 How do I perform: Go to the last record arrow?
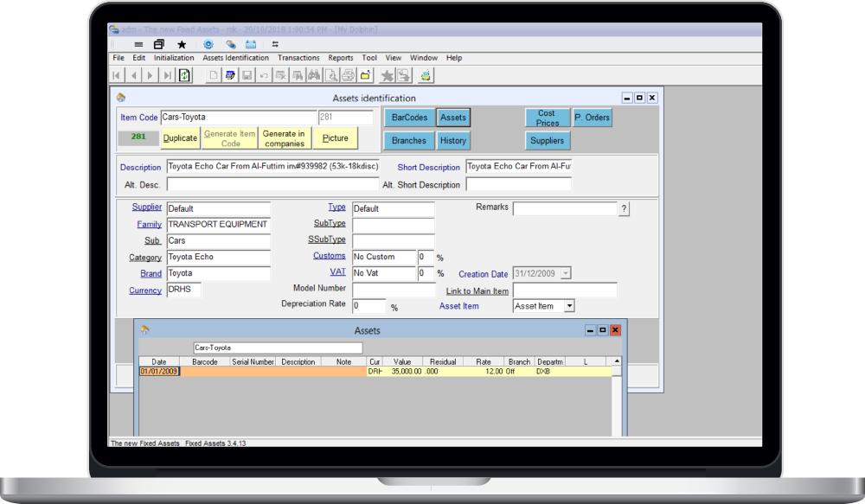click(x=168, y=75)
